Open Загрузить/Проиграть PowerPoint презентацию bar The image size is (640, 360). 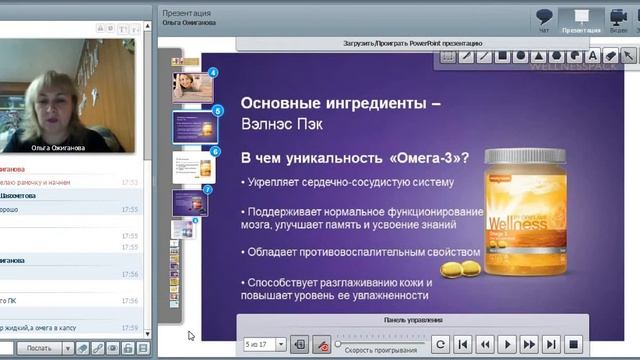413,43
